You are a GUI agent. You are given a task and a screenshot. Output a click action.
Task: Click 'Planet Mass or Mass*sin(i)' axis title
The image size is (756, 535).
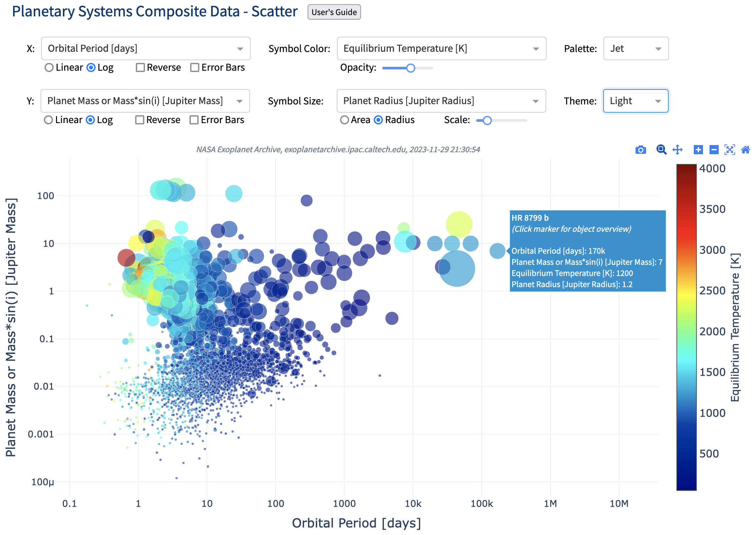click(x=10, y=327)
